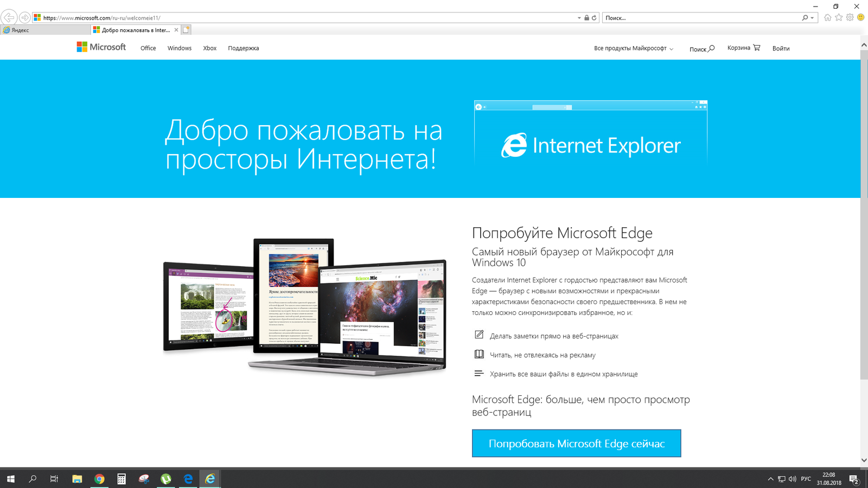Viewport: 868px width, 488px height.
Task: Click the web notes pencil icon
Action: tap(479, 335)
